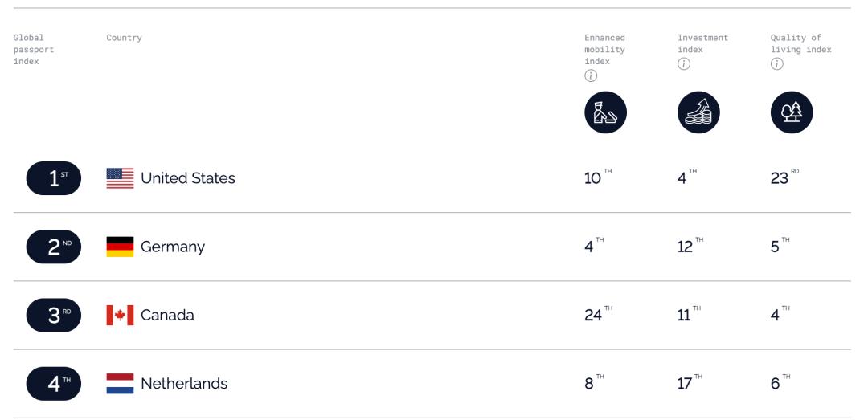This screenshot has height=420, width=868.
Task: Select the 1st rank badge
Action: pyautogui.click(x=54, y=178)
